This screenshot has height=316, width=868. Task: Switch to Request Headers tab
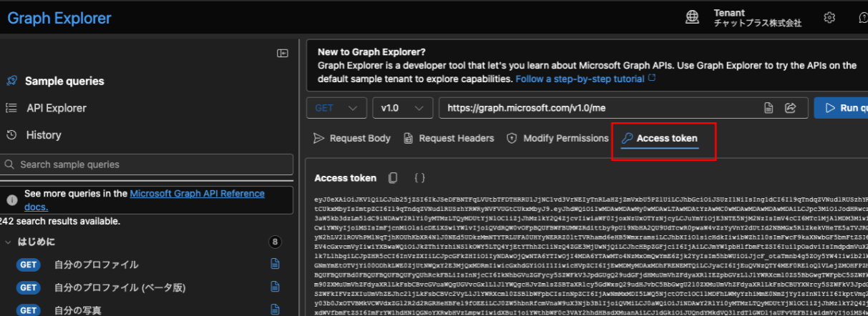click(x=449, y=139)
